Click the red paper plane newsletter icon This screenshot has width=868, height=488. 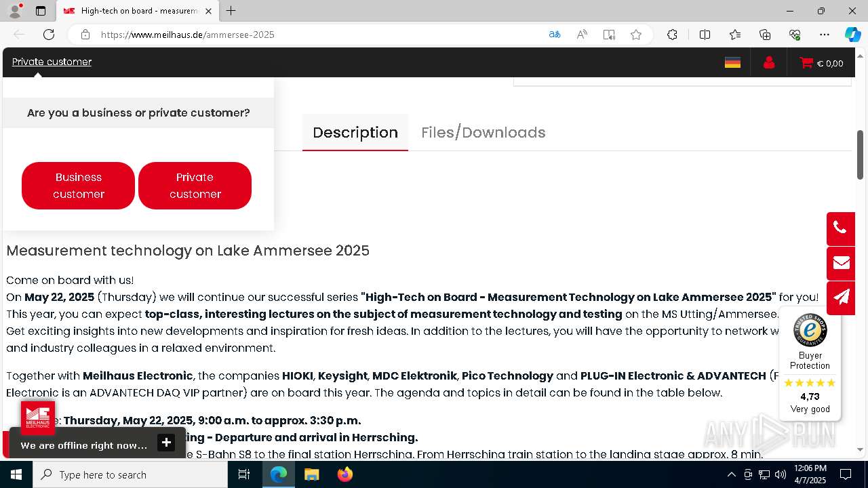(x=841, y=298)
